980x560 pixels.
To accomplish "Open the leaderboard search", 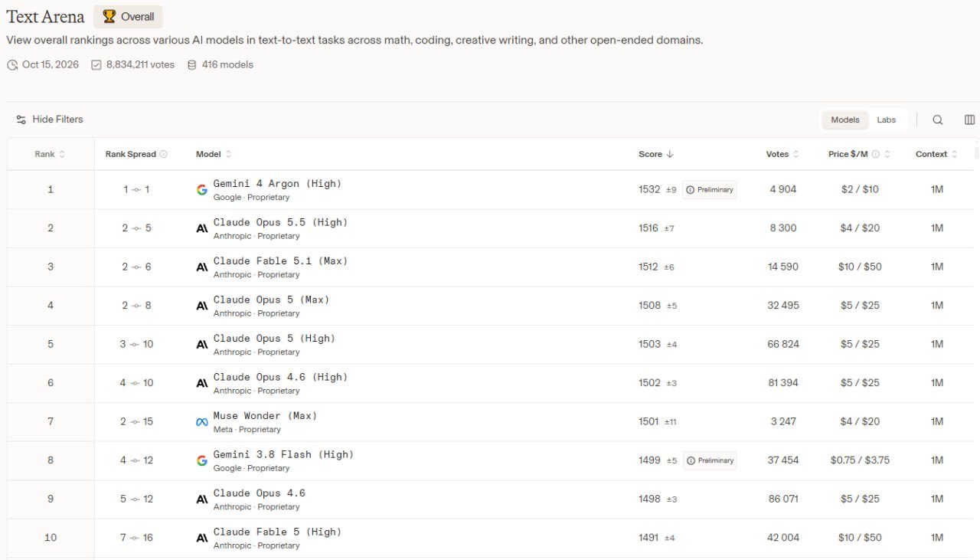I will [x=937, y=120].
